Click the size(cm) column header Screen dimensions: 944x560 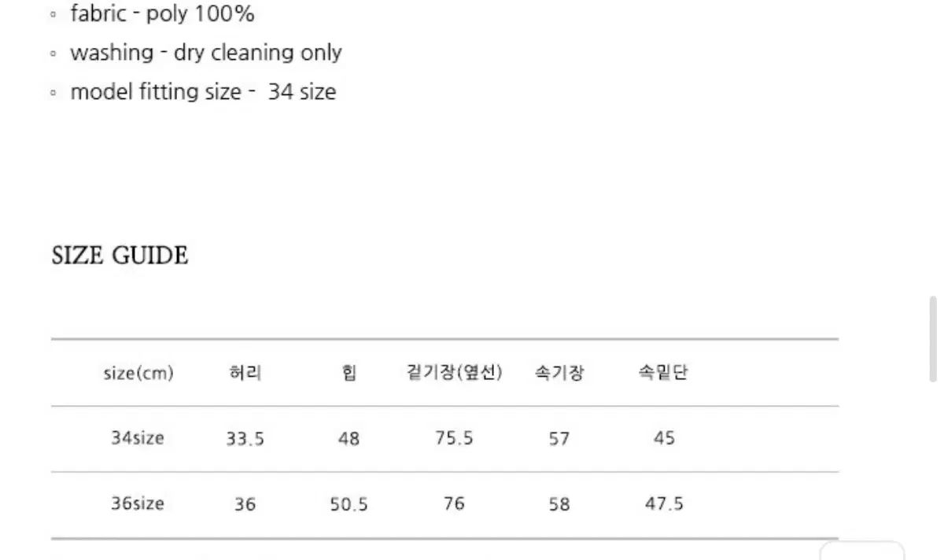tap(138, 373)
